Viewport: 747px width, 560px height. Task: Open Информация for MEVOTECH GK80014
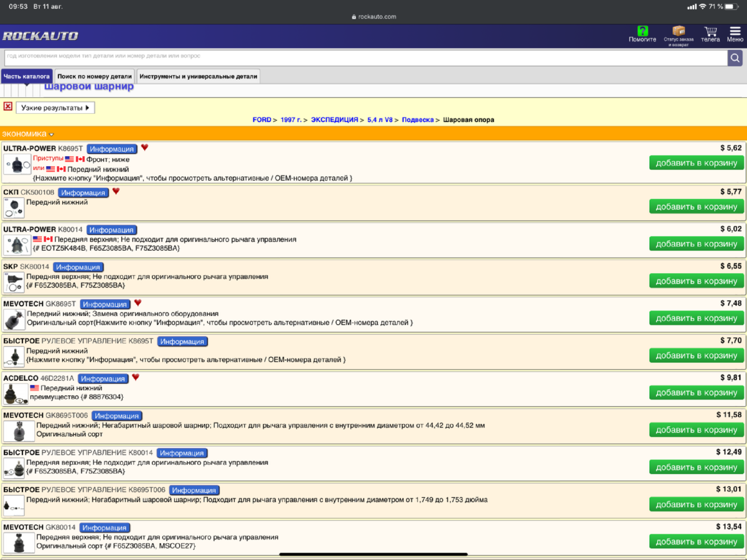pyautogui.click(x=105, y=528)
